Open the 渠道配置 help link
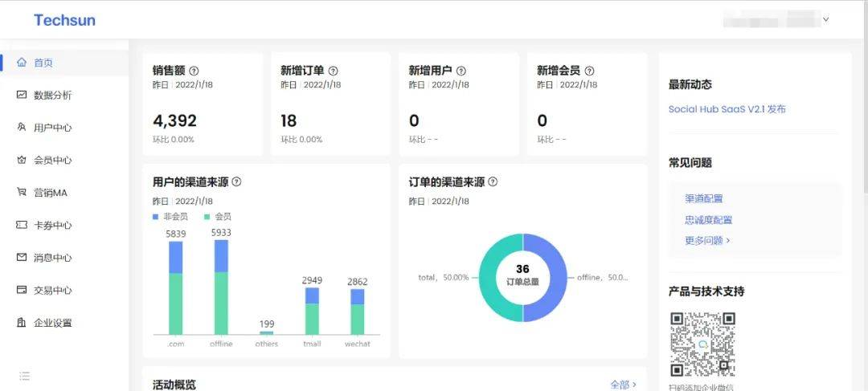Image resolution: width=868 pixels, height=391 pixels. (x=703, y=198)
